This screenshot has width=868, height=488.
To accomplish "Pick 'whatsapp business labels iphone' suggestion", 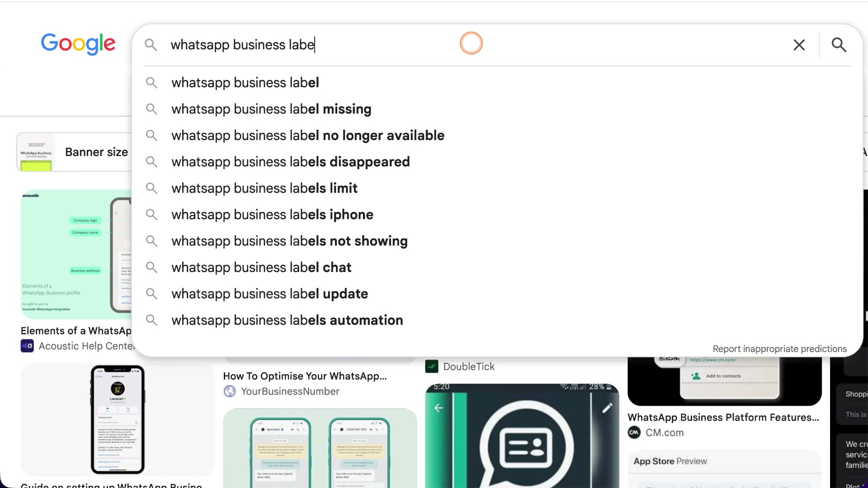I will pos(497,215).
